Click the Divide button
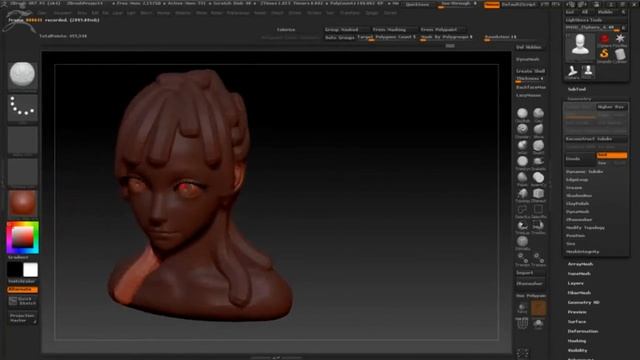The height and width of the screenshot is (360, 640). (580, 158)
